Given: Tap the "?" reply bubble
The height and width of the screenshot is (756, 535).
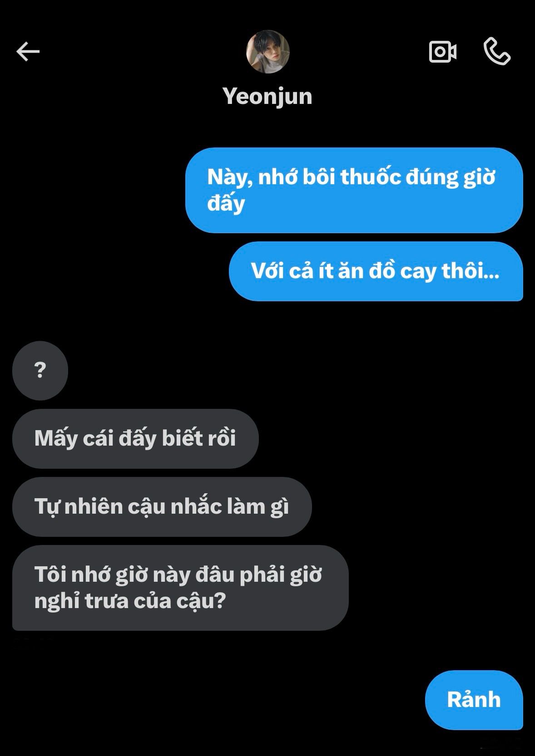Looking at the screenshot, I should click(x=40, y=370).
